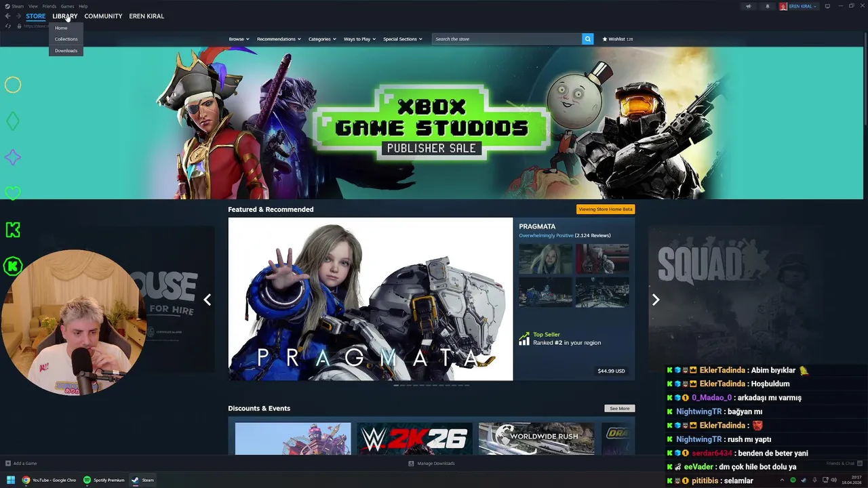
Task: Go to previous featured game arrow
Action: pyautogui.click(x=208, y=300)
